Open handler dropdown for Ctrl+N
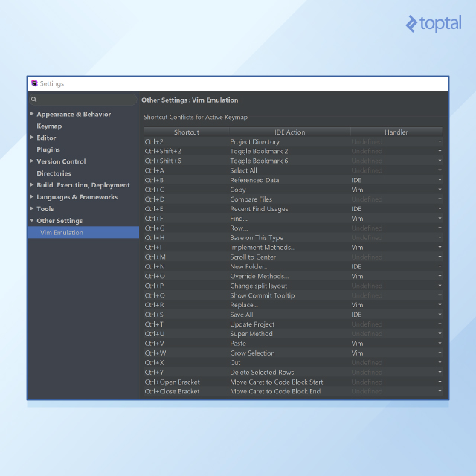Screen dimensions: 476x476 [440, 266]
